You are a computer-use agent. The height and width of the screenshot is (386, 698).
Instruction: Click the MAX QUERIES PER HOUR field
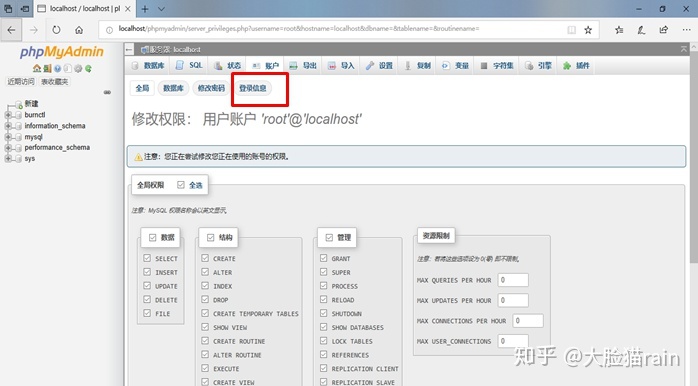pos(513,280)
